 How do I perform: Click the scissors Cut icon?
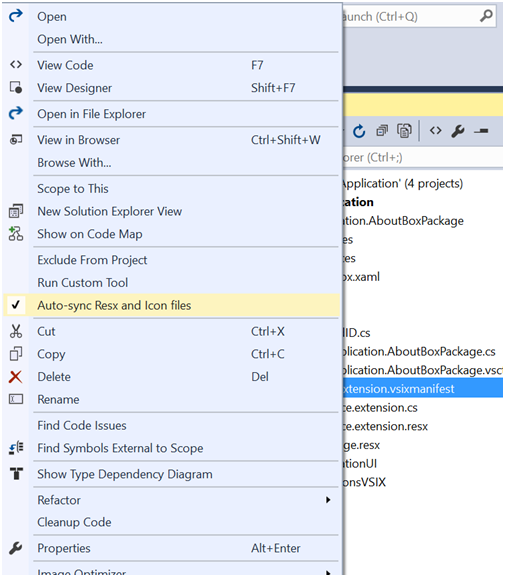[16, 331]
